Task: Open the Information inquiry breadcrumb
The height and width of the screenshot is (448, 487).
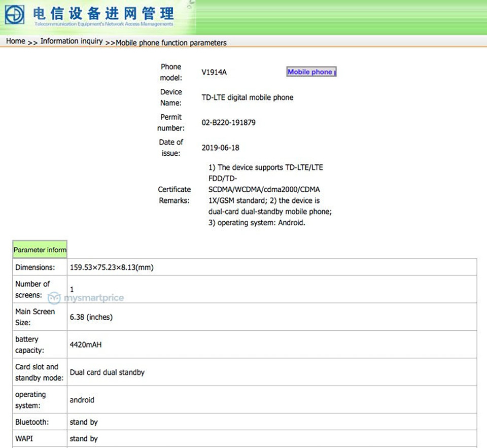Action: point(72,42)
